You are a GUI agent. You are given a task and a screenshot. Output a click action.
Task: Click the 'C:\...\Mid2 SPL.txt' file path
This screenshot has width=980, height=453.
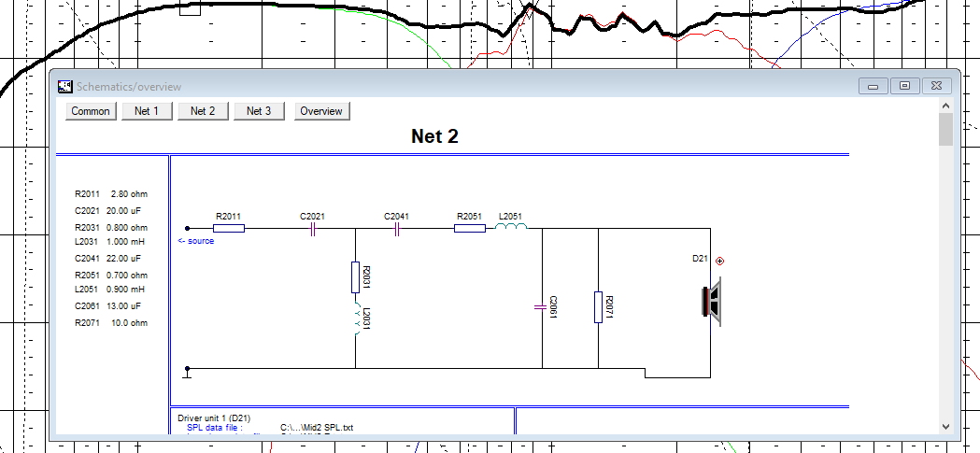[x=317, y=428]
